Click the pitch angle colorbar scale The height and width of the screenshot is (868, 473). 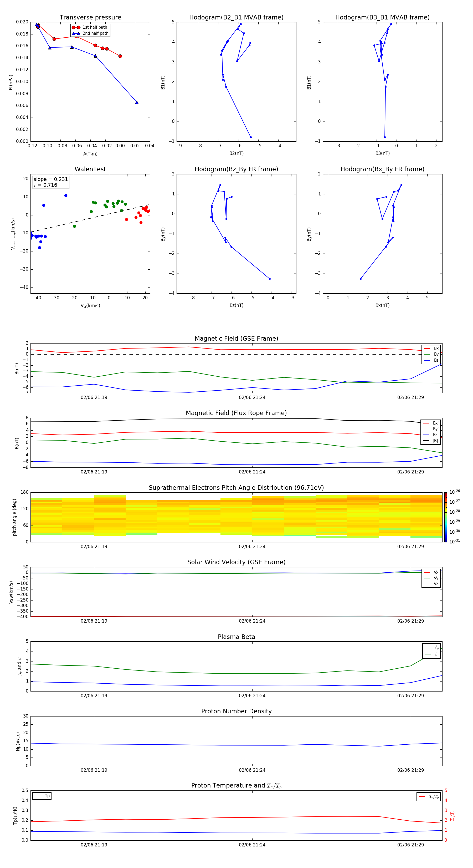pyautogui.click(x=446, y=517)
